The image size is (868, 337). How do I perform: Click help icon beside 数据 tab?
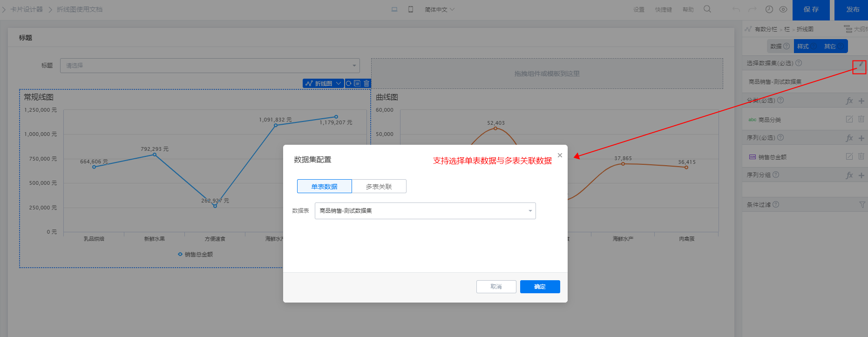point(787,46)
